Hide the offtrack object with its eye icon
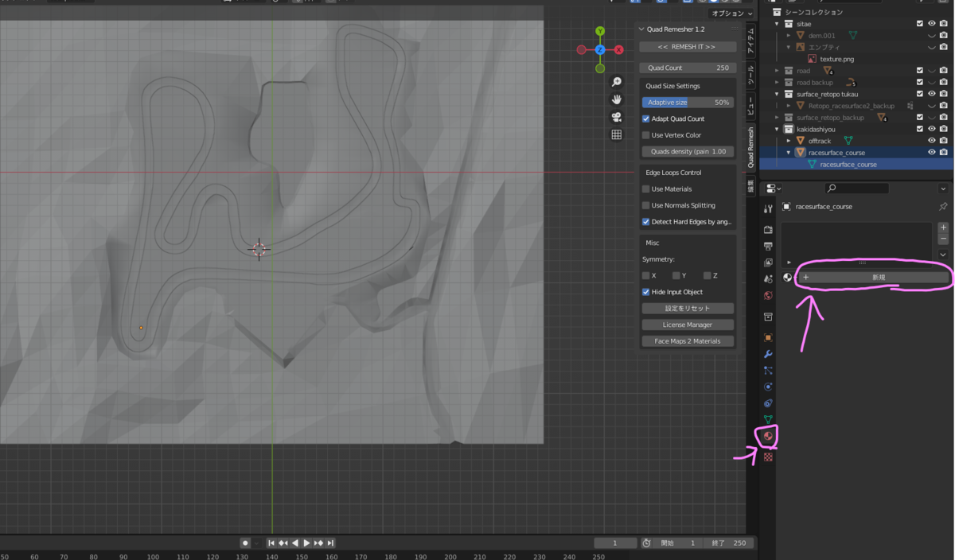 pyautogui.click(x=931, y=141)
